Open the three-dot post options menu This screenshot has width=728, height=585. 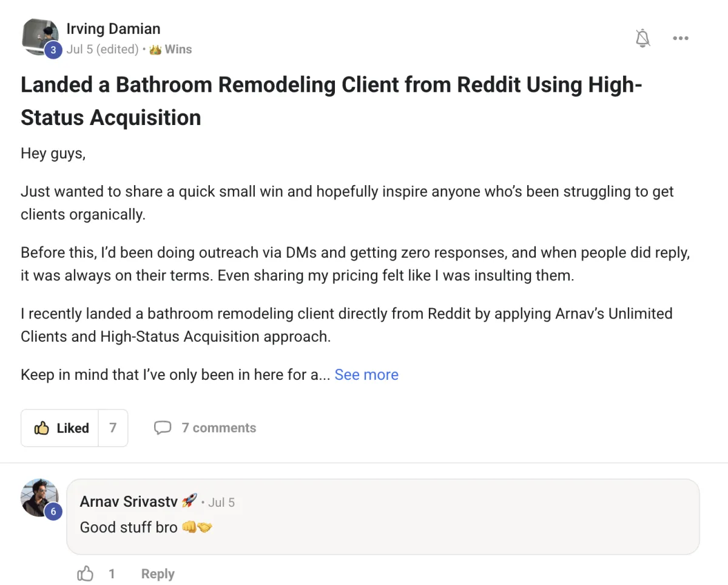tap(681, 38)
